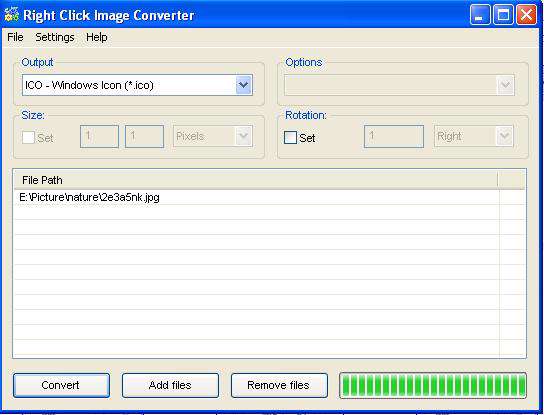Enable the Rotation Set checkbox
The width and height of the screenshot is (544, 415).
click(x=290, y=137)
